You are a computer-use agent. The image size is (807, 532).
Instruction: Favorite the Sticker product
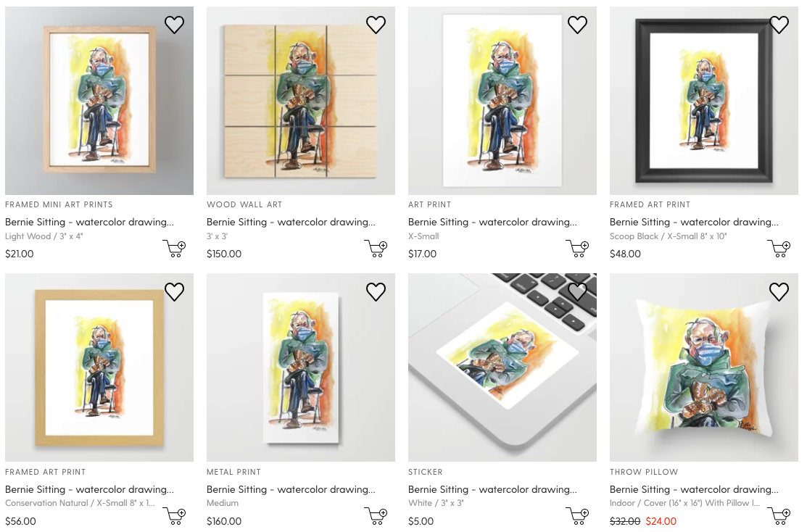[x=577, y=292]
